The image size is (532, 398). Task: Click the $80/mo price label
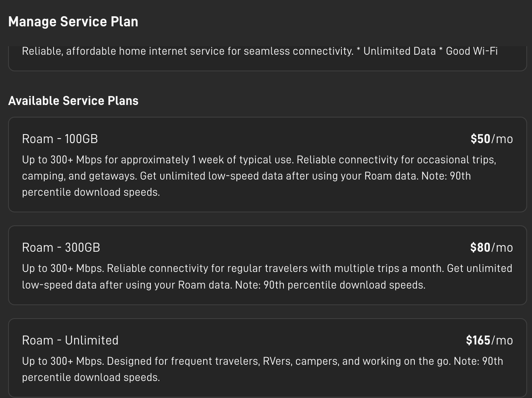(491, 248)
